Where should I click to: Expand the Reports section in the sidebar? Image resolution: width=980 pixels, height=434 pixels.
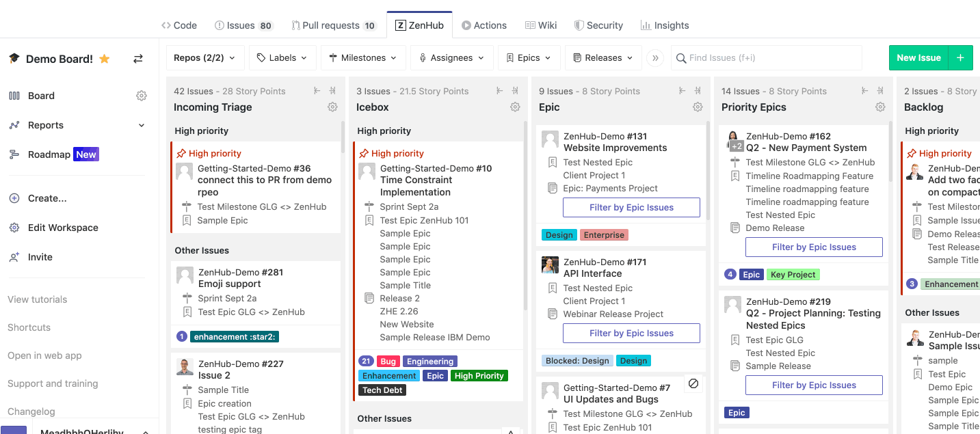coord(142,125)
